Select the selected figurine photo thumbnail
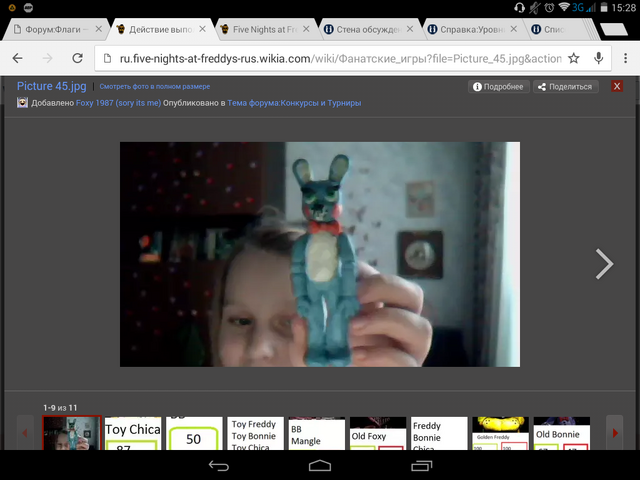Viewport: 640px width, 480px height. click(x=72, y=433)
